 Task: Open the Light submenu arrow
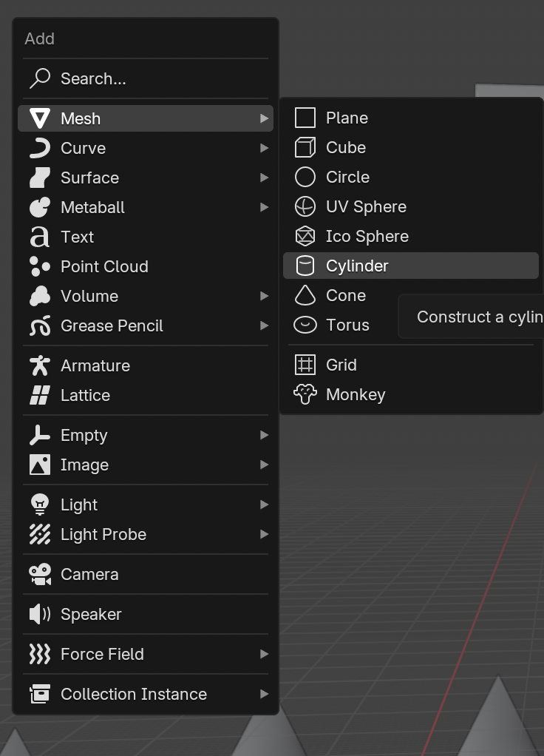pos(265,505)
